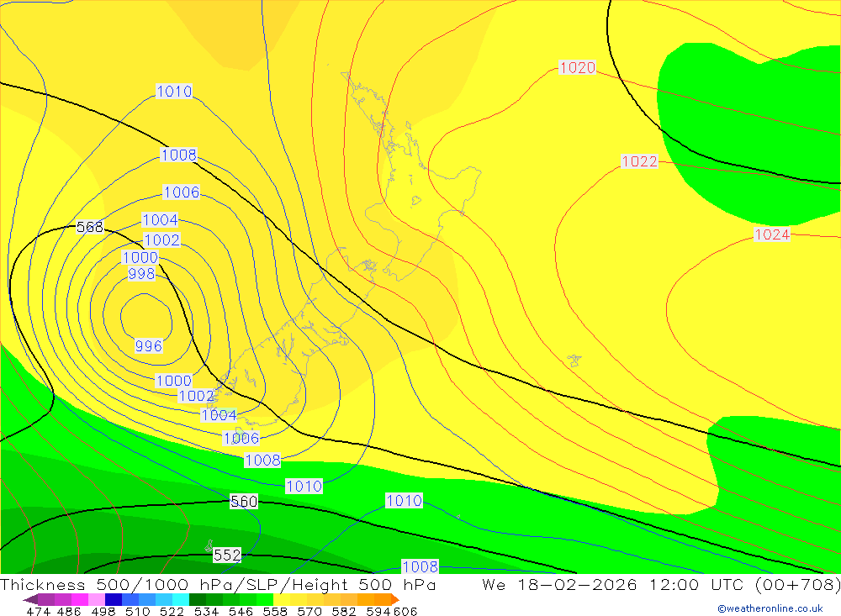Click the blue 1008 label at the bottom edge of the map
Screen dimensions: 841x616
click(x=420, y=566)
